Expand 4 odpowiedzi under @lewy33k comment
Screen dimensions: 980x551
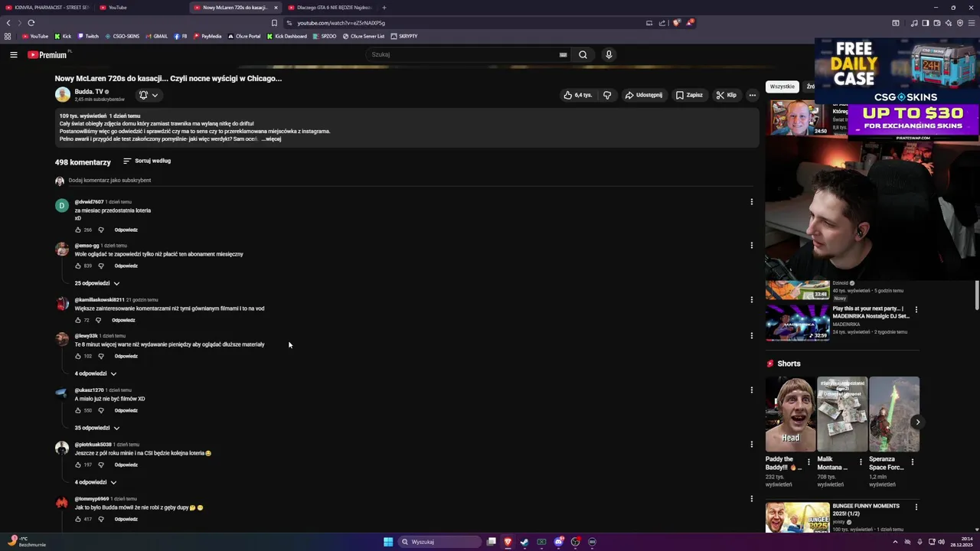click(96, 373)
